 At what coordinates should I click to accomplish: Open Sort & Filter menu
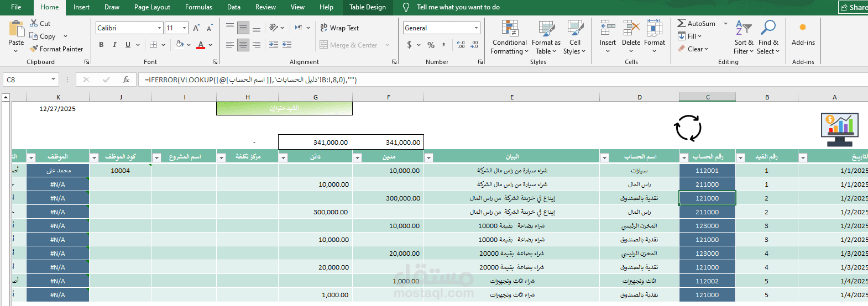[x=744, y=37]
